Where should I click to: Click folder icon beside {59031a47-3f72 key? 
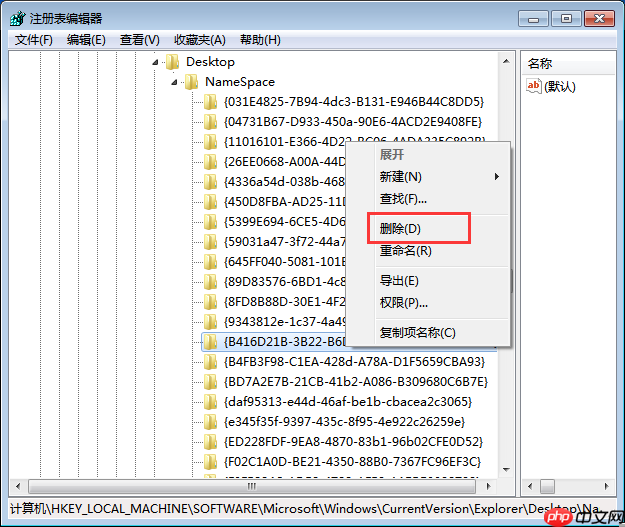210,242
